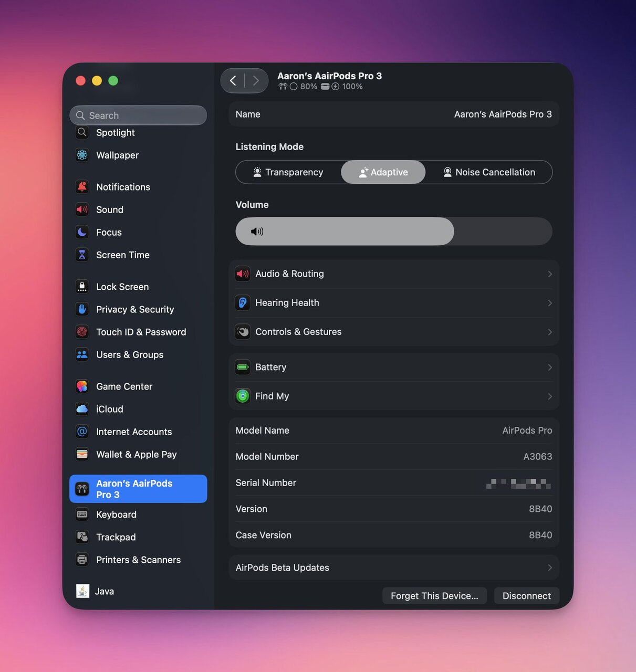Screen dimensions: 636x672
Task: Click the speaker icon on volume slider
Action: point(257,232)
